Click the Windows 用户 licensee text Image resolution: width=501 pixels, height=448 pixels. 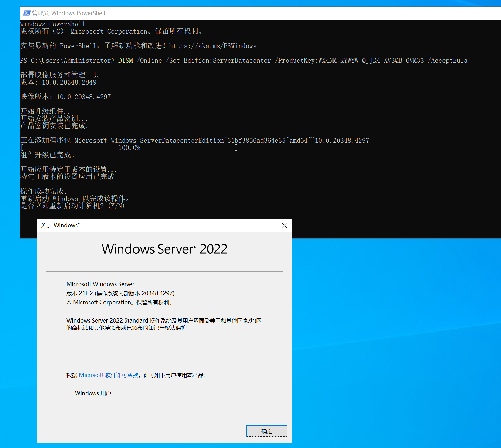[93, 393]
